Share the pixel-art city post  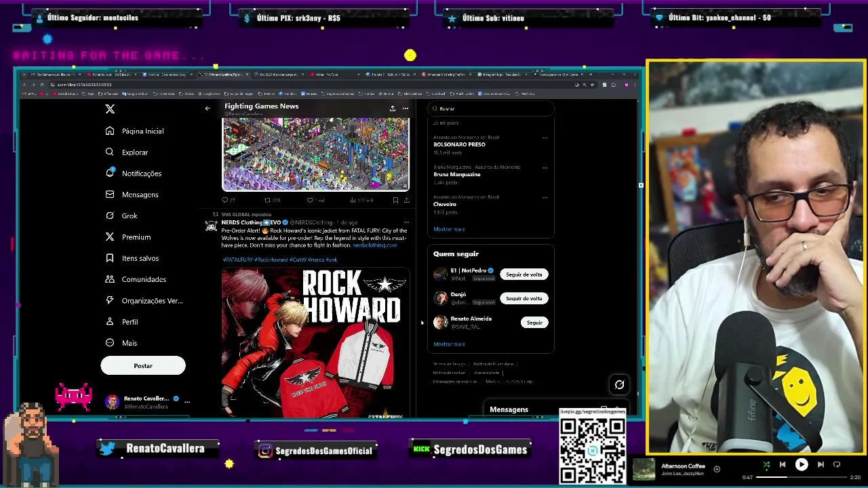pos(406,201)
